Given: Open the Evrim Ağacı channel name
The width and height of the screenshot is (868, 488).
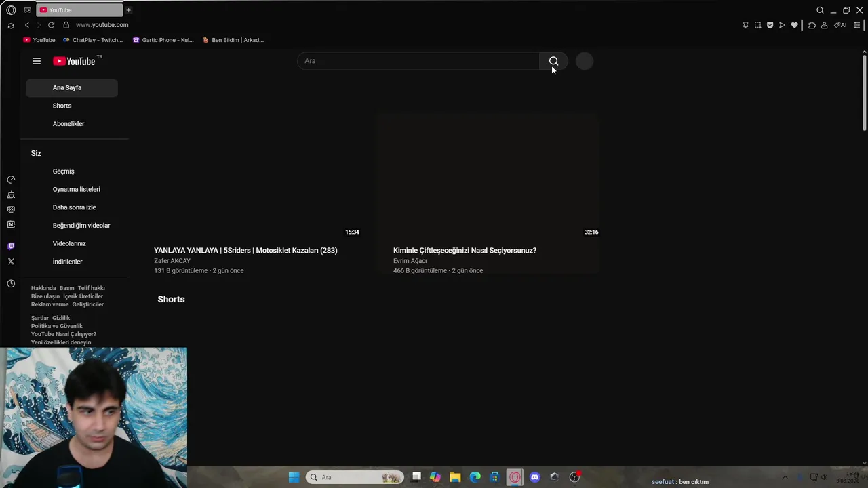Looking at the screenshot, I should coord(410,261).
